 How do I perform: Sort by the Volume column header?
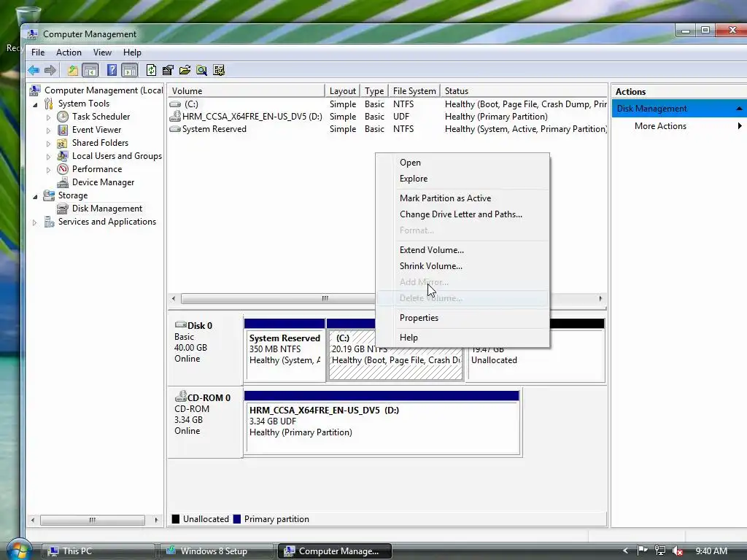pos(247,90)
